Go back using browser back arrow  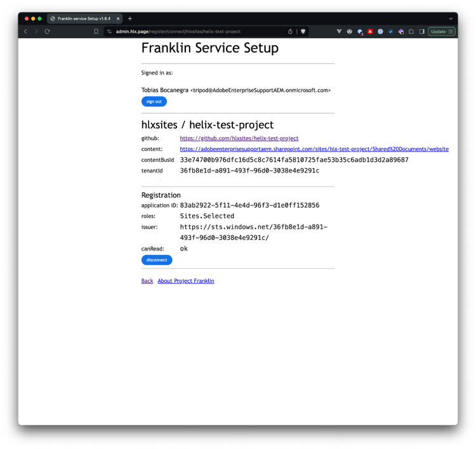pos(26,31)
